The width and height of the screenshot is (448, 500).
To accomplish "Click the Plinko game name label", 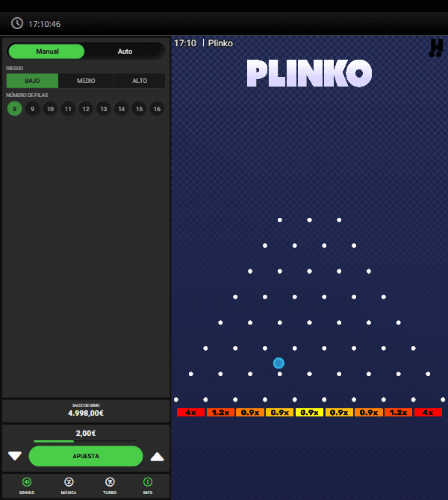I will click(220, 43).
